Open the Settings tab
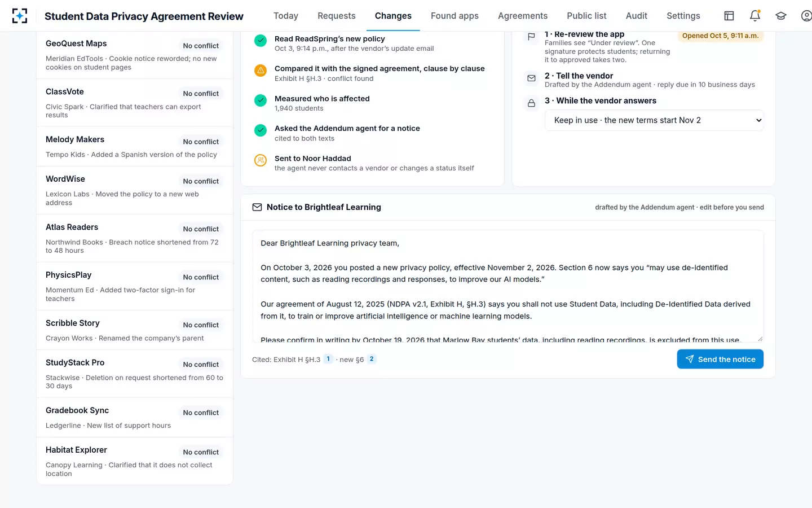 click(683, 16)
